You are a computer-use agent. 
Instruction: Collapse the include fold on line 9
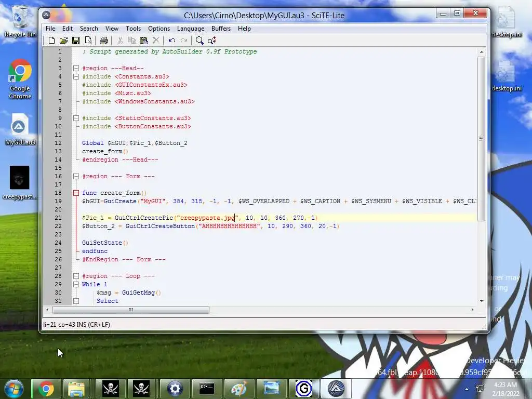click(x=76, y=118)
